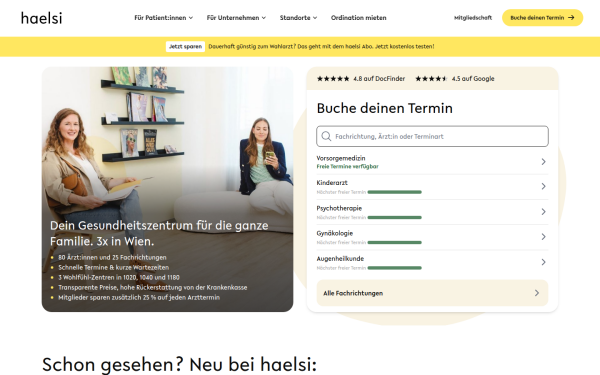
Task: Open the haelsi Abo banner text link
Action: point(321,46)
